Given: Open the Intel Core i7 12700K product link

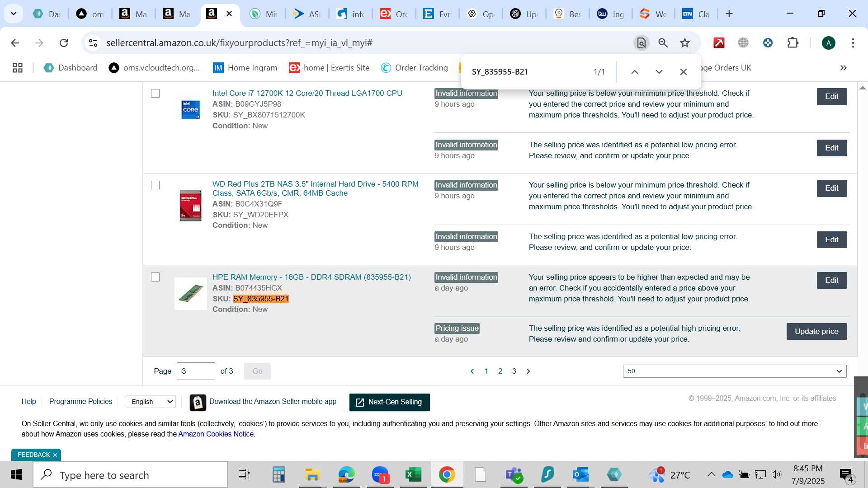Looking at the screenshot, I should coord(307,93).
